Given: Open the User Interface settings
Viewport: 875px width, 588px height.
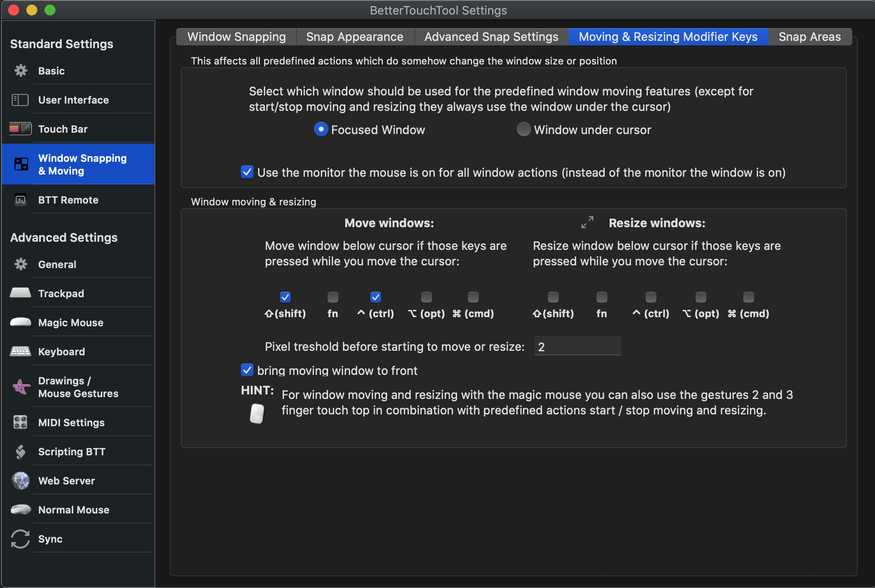Looking at the screenshot, I should tap(73, 100).
